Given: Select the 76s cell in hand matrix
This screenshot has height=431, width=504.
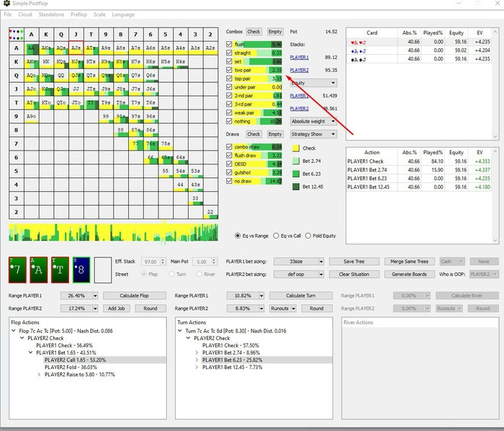Looking at the screenshot, I should (150, 143).
